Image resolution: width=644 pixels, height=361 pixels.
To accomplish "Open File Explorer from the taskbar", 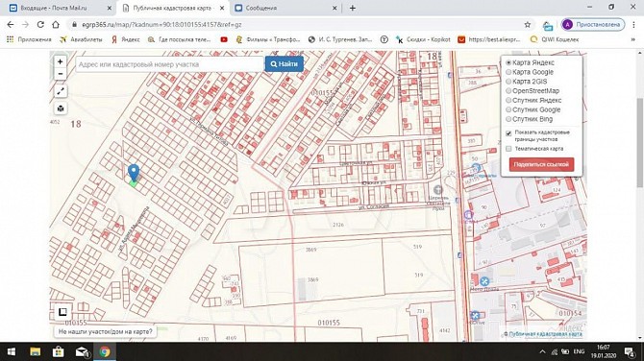I will [x=36, y=351].
